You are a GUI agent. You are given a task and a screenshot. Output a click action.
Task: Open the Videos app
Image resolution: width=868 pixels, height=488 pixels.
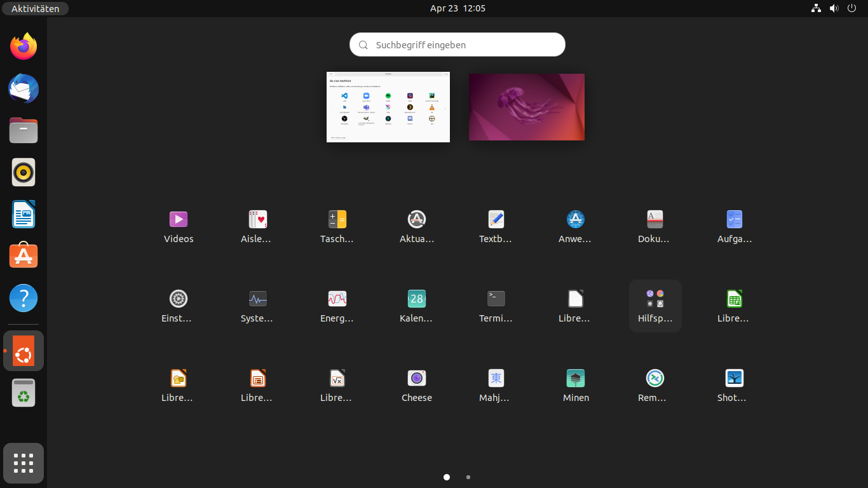[x=179, y=226]
